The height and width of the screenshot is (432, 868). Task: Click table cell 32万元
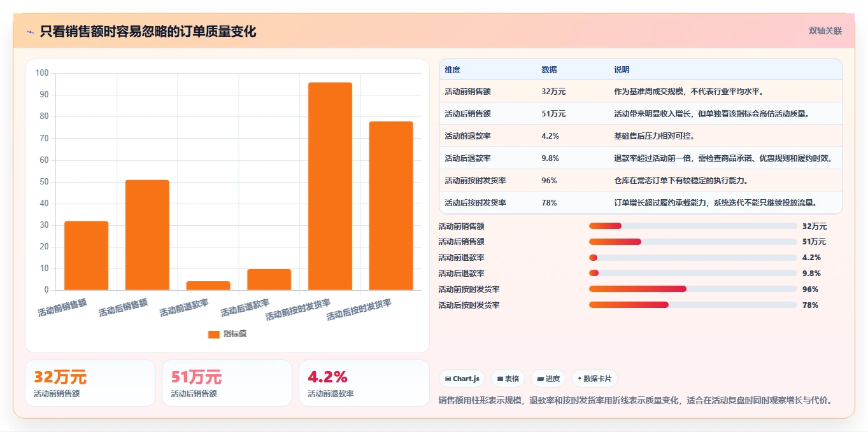553,92
